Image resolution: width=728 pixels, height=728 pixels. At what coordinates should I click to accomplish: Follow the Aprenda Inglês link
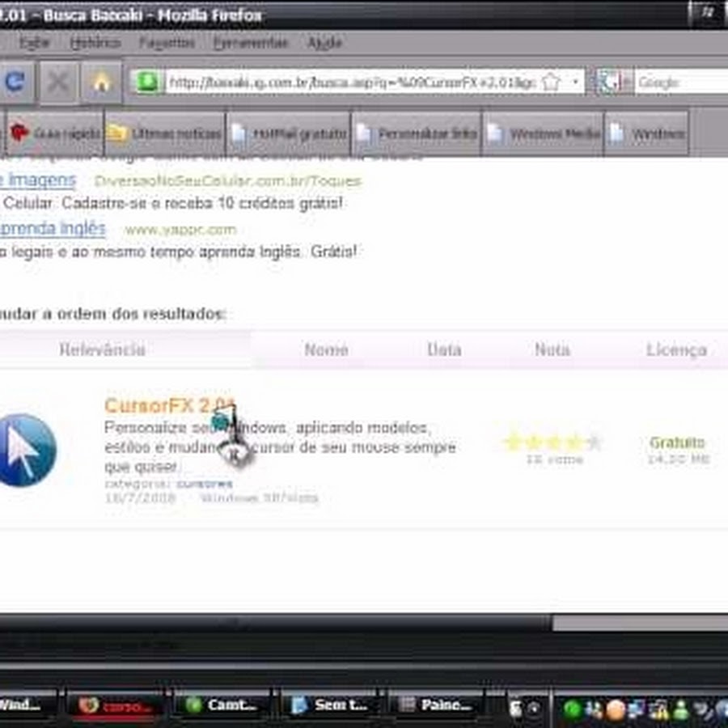click(53, 228)
